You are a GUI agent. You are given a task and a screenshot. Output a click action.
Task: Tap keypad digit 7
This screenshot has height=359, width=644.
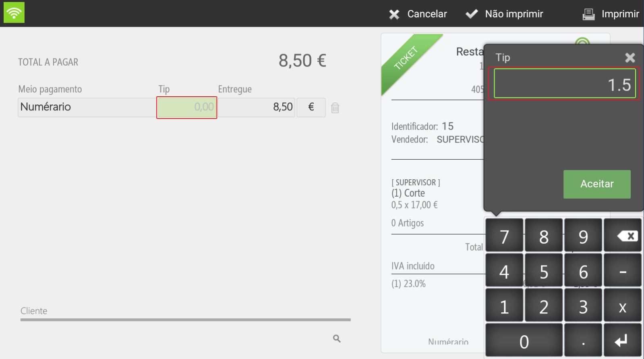(504, 236)
